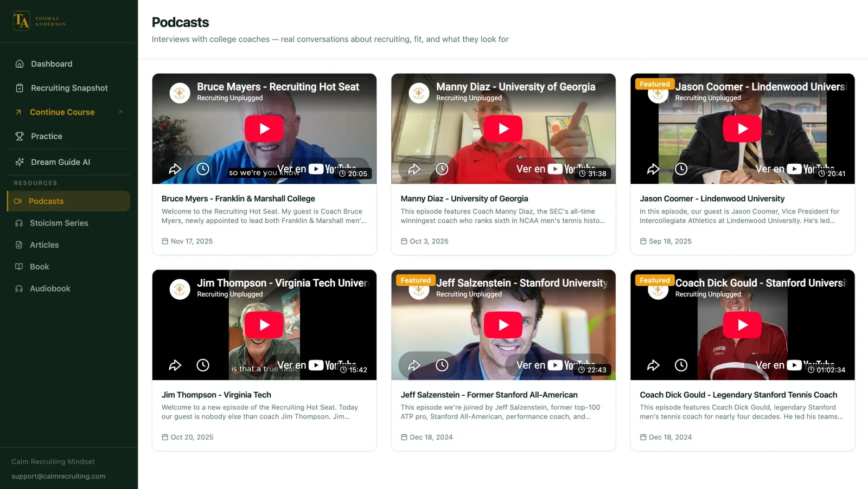
Task: Add Bruce Mayers video to Watch Later
Action: tap(203, 169)
